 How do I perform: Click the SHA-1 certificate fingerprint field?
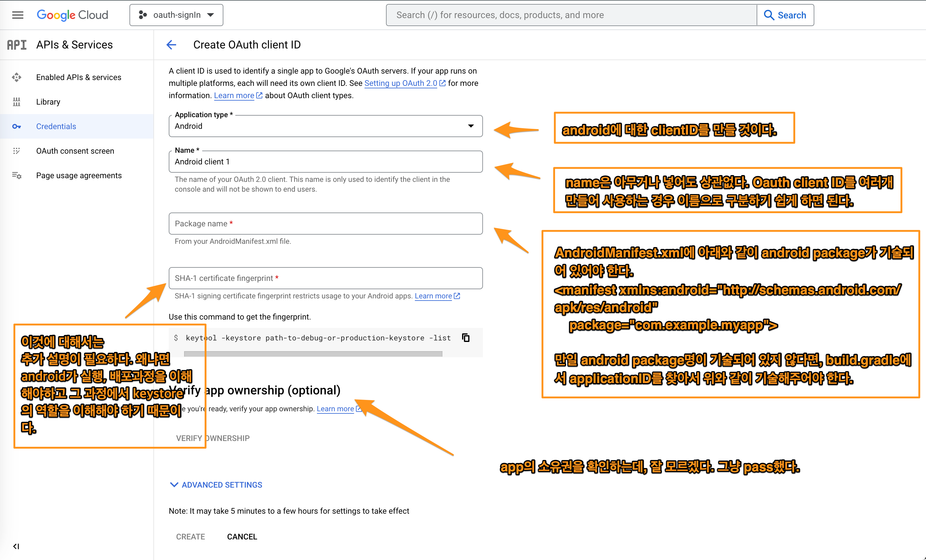click(x=326, y=278)
